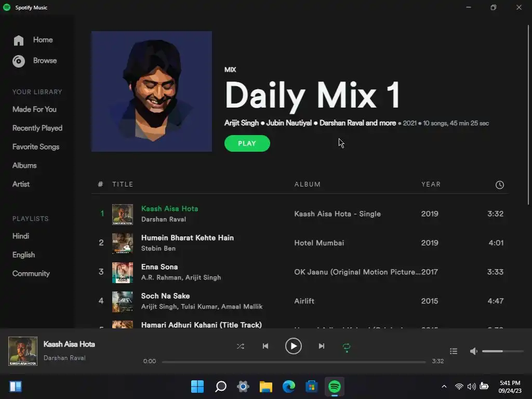This screenshot has width=532, height=399.
Task: Click the green PLAY button
Action: [247, 143]
